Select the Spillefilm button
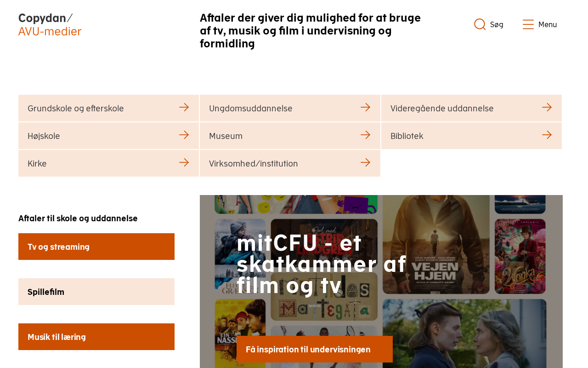This screenshot has width=588, height=368. tap(96, 292)
